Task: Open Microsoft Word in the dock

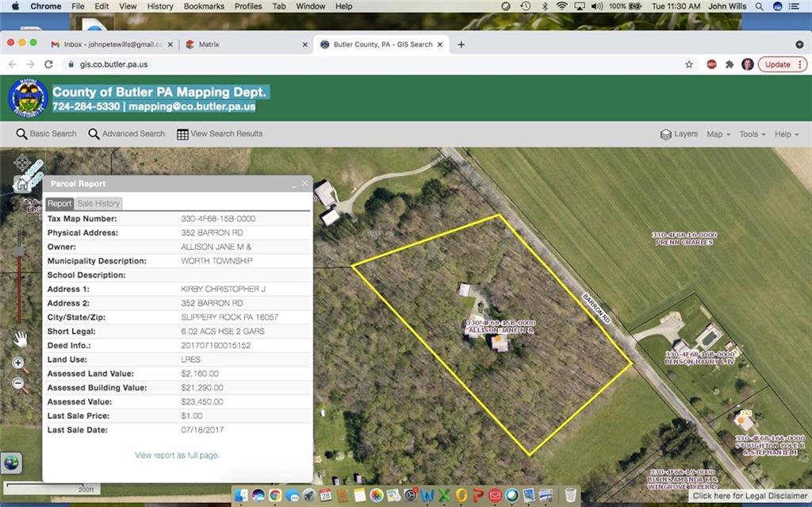Action: (x=427, y=495)
